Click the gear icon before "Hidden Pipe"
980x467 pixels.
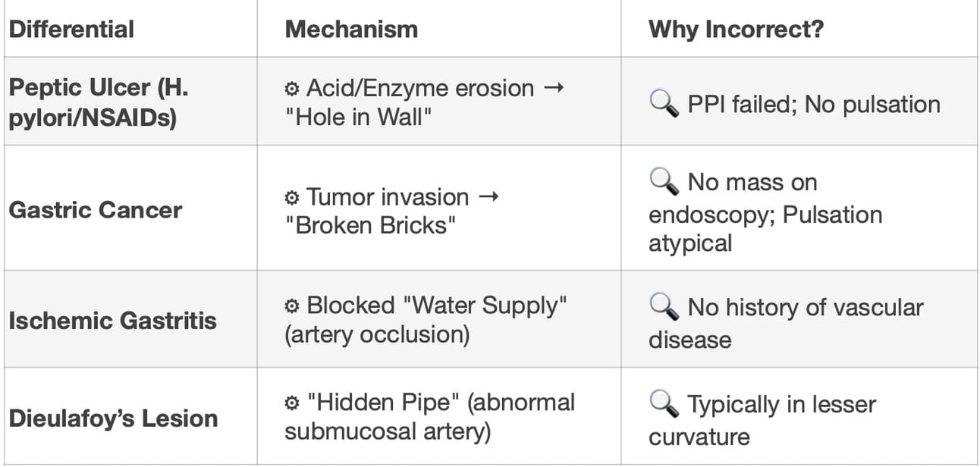coord(291,403)
